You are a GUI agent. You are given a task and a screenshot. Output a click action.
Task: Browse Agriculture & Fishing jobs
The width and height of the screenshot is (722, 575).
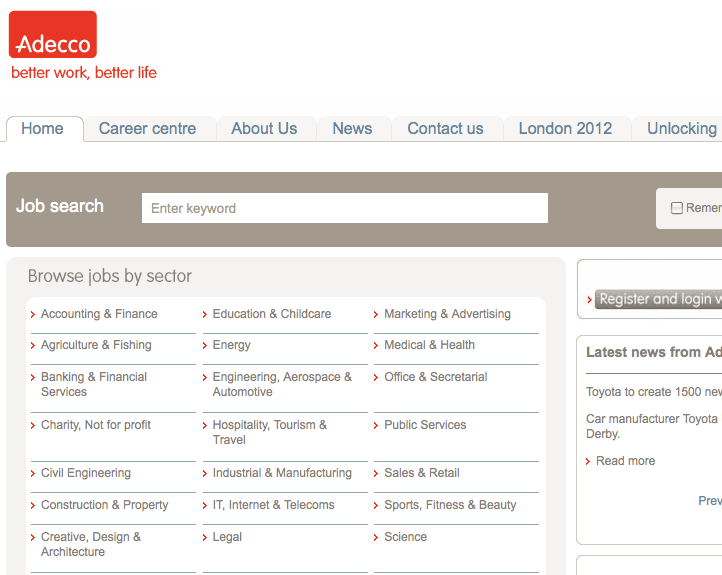pyautogui.click(x=96, y=345)
